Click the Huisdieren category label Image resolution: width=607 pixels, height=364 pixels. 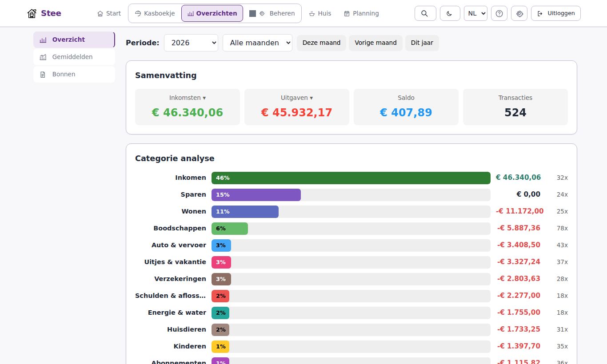point(187,329)
